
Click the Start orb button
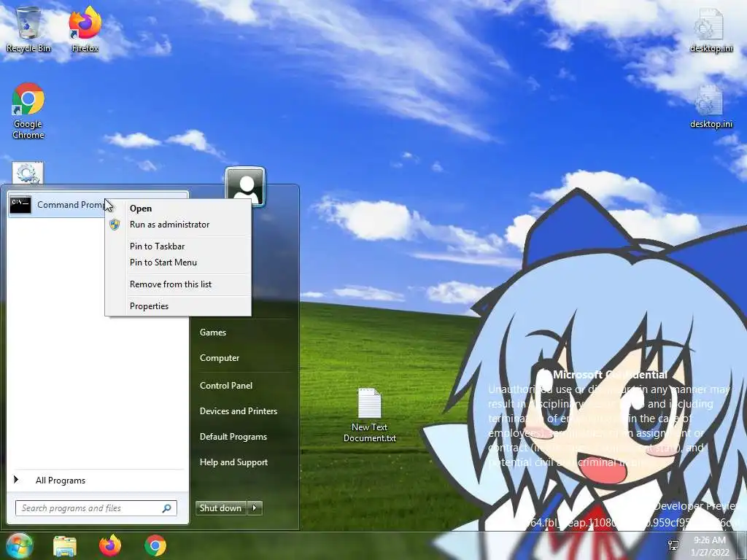pyautogui.click(x=20, y=545)
